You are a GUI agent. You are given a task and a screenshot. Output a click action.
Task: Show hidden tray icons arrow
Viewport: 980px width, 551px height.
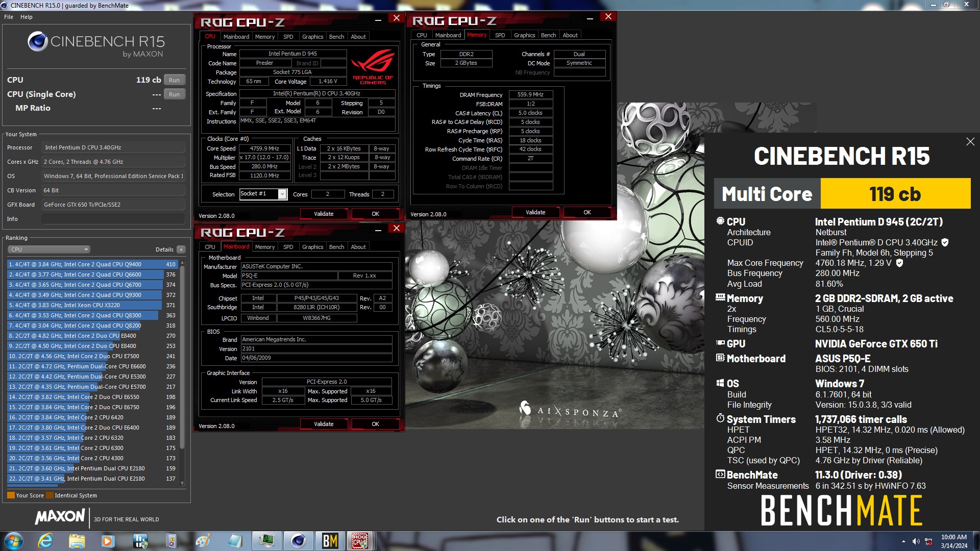tap(903, 541)
